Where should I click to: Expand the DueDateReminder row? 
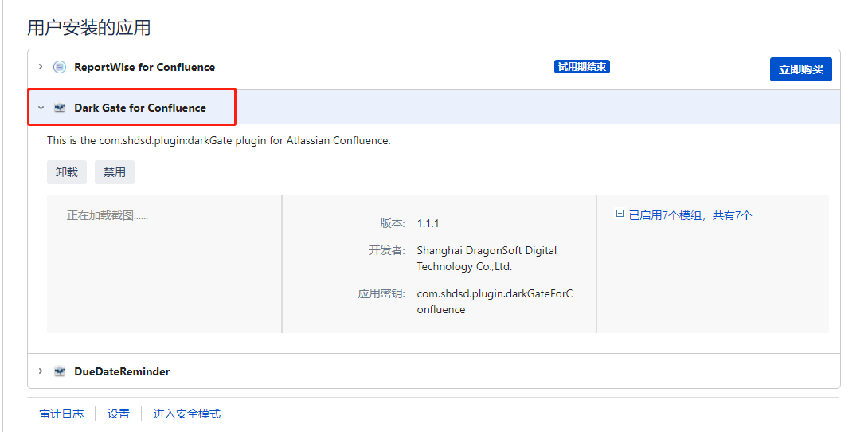point(41,371)
